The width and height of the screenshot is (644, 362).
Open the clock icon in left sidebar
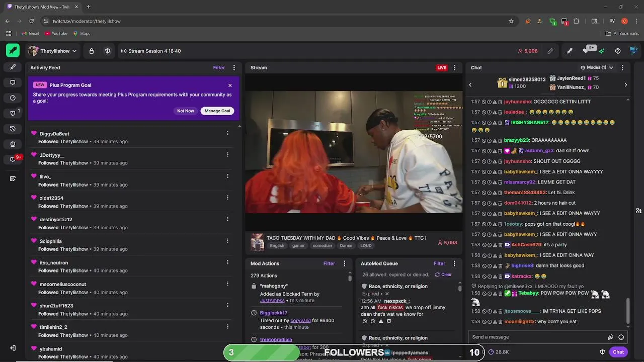click(13, 98)
